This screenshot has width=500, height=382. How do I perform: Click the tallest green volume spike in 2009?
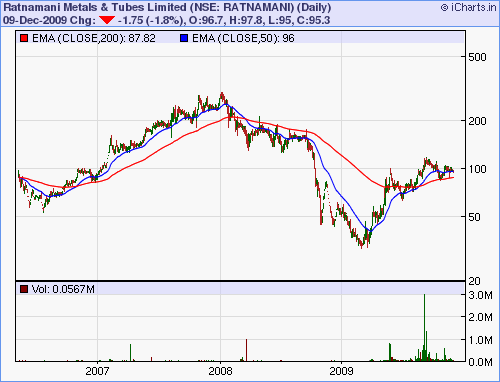(424, 327)
